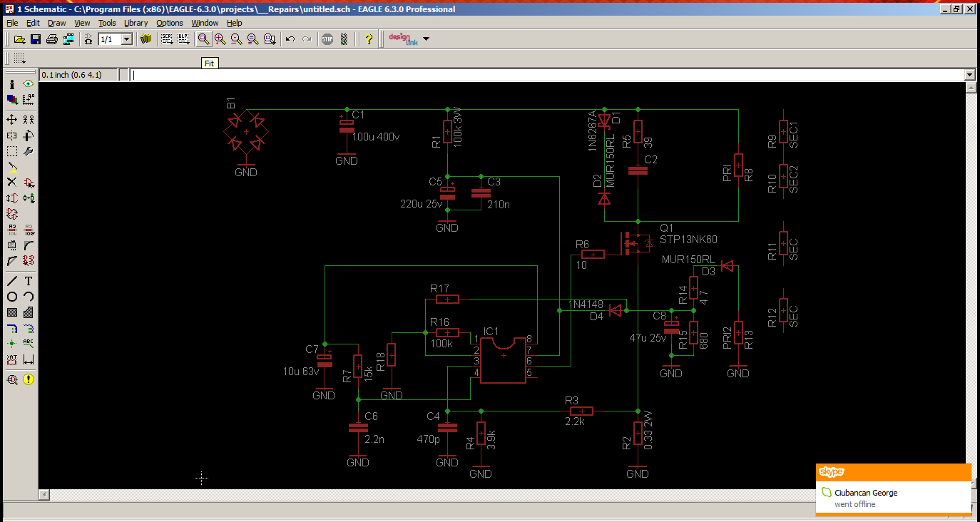This screenshot has height=522, width=980.
Task: Click the Zoom to Fit magnifier icon
Action: pyautogui.click(x=204, y=39)
